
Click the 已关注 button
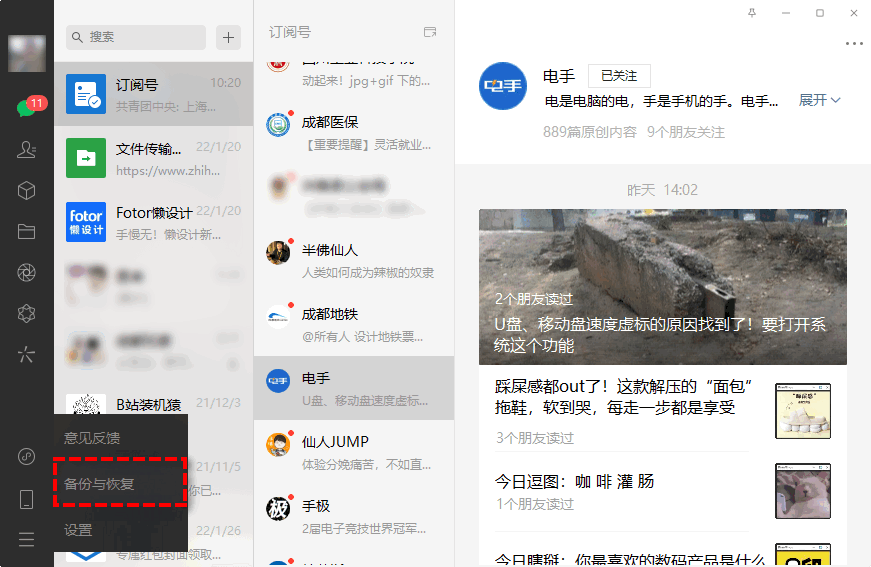[618, 76]
